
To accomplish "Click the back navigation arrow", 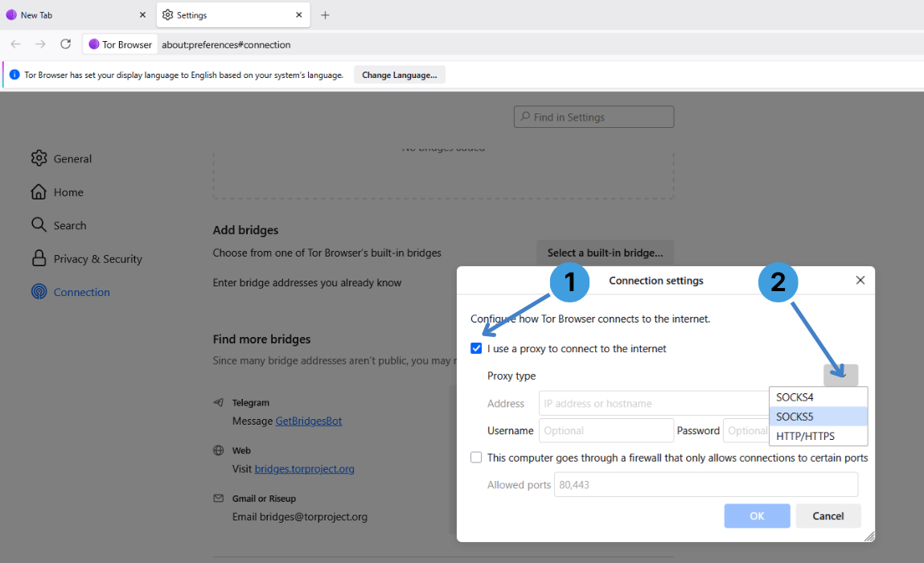I will [16, 44].
